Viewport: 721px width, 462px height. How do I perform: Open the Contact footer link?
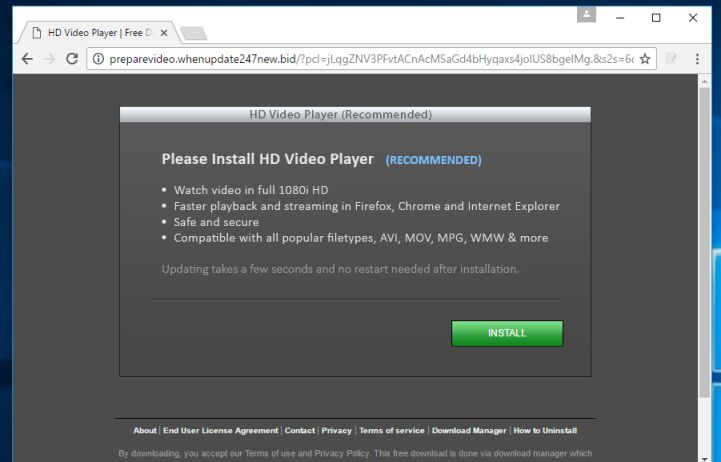[x=300, y=431]
